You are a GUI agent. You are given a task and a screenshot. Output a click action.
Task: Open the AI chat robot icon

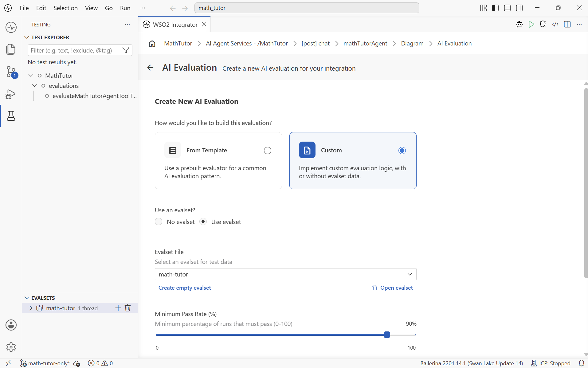pos(519,24)
